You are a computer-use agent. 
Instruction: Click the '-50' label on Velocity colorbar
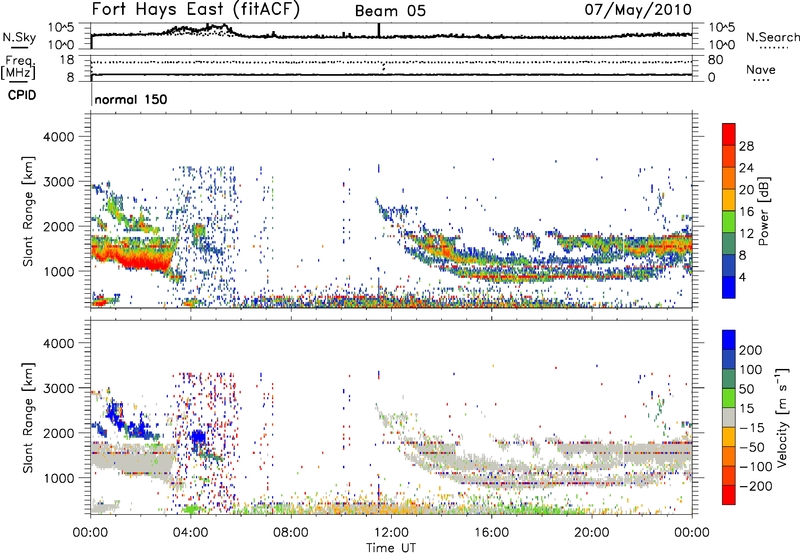coord(753,447)
